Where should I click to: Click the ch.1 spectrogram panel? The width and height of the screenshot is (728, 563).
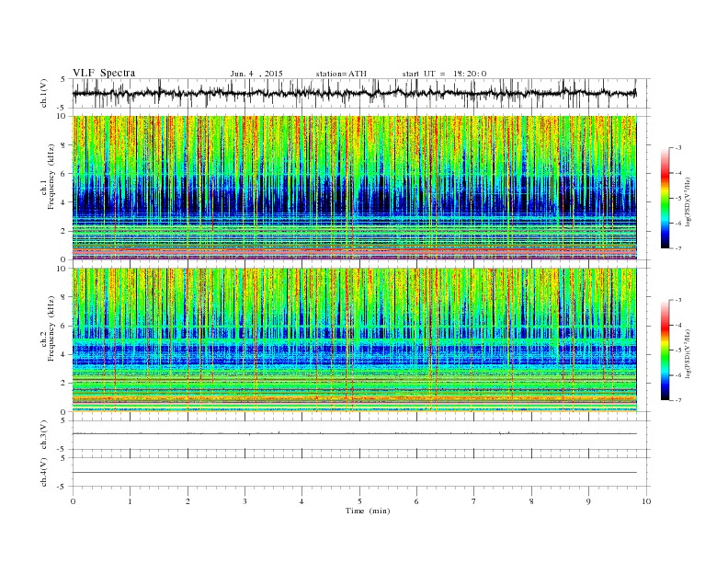pos(355,188)
